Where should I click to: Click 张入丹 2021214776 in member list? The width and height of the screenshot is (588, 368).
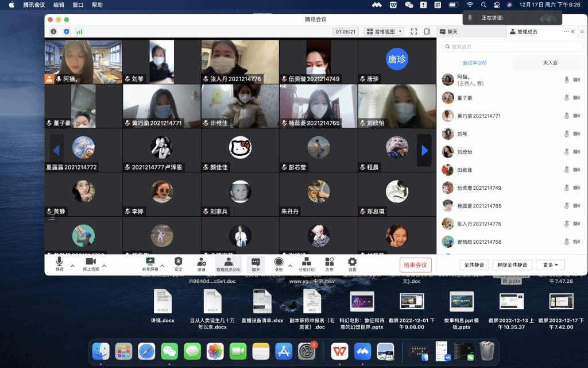512,224
